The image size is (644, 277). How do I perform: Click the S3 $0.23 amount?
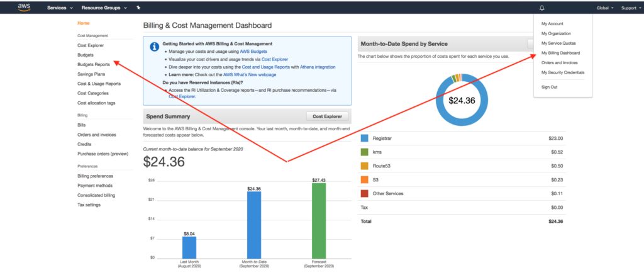[557, 179]
